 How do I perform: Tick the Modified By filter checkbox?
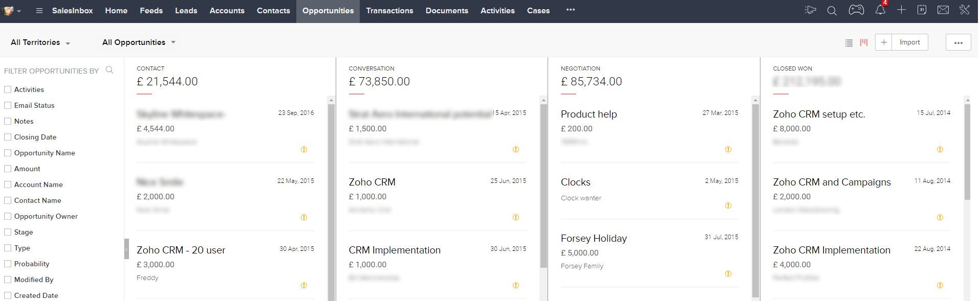pos(8,280)
